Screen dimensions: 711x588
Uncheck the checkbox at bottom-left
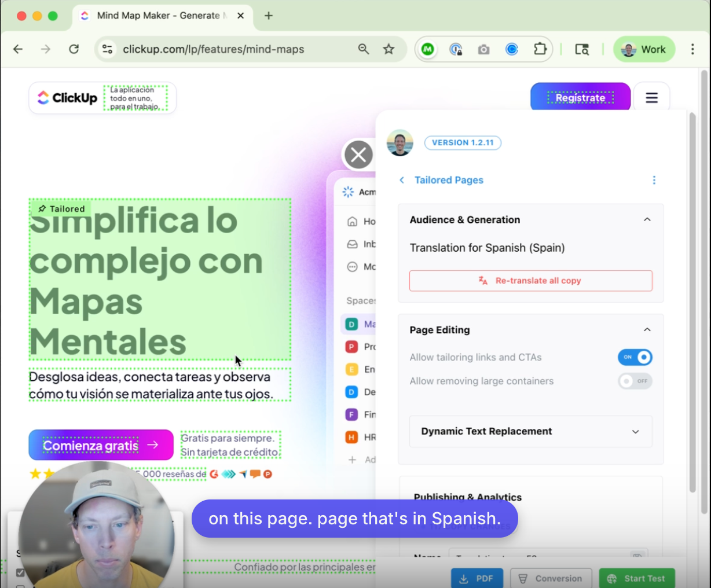[x=20, y=572]
